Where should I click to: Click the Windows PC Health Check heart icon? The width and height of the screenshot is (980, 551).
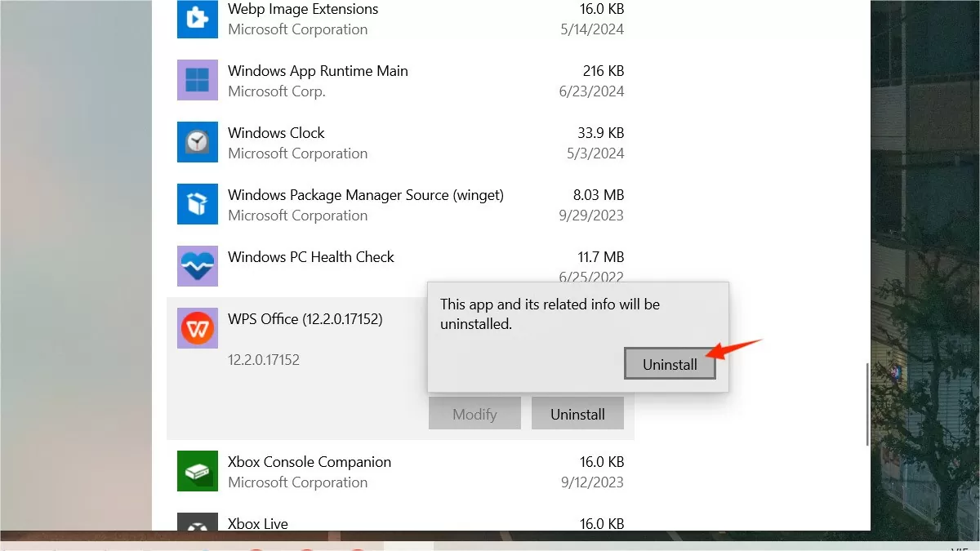pyautogui.click(x=197, y=266)
